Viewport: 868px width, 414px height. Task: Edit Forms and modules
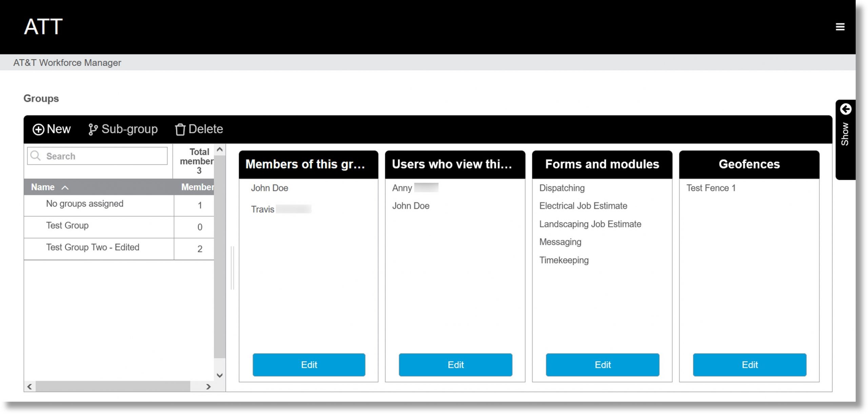pos(603,365)
